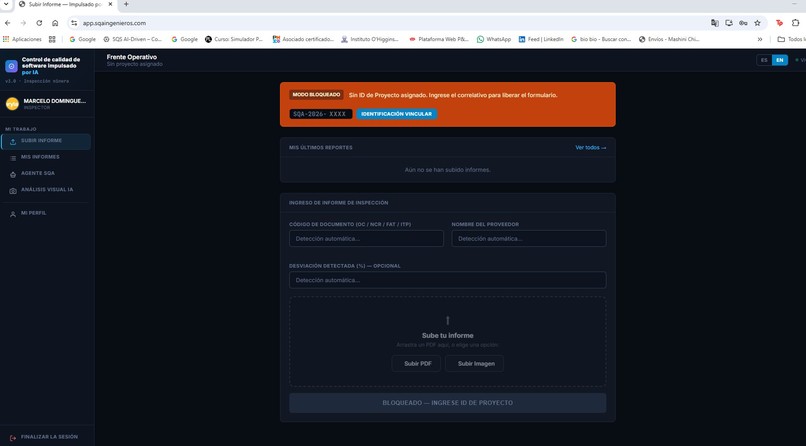Open Análisis Visual IA in the sidebar
The height and width of the screenshot is (446, 806).
pos(46,190)
